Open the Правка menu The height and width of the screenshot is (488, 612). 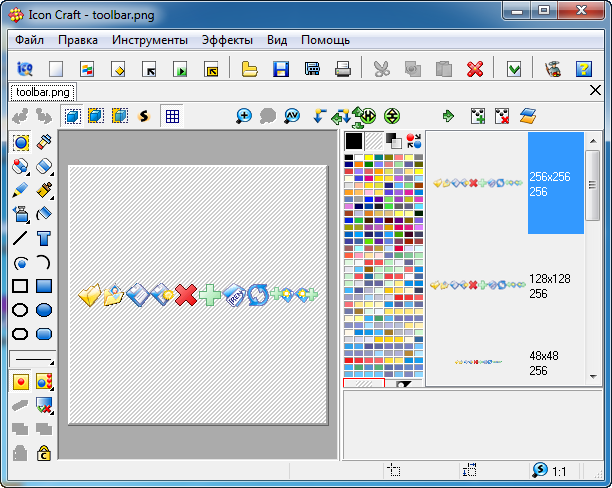(x=78, y=40)
